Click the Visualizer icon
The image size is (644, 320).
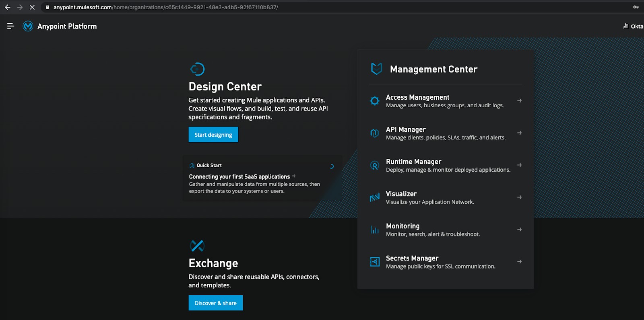375,197
